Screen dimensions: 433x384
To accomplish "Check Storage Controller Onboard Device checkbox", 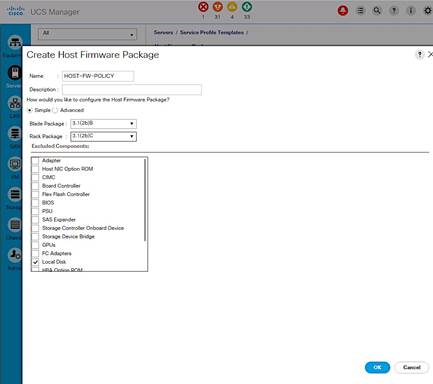I will 35,228.
